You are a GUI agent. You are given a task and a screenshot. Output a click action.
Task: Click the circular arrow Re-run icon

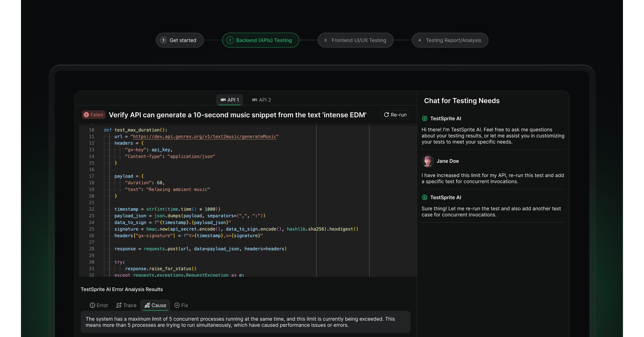click(x=386, y=115)
